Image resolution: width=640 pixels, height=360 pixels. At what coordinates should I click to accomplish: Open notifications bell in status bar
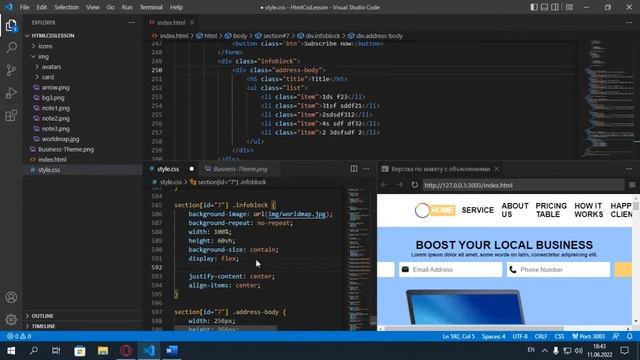pos(629,336)
